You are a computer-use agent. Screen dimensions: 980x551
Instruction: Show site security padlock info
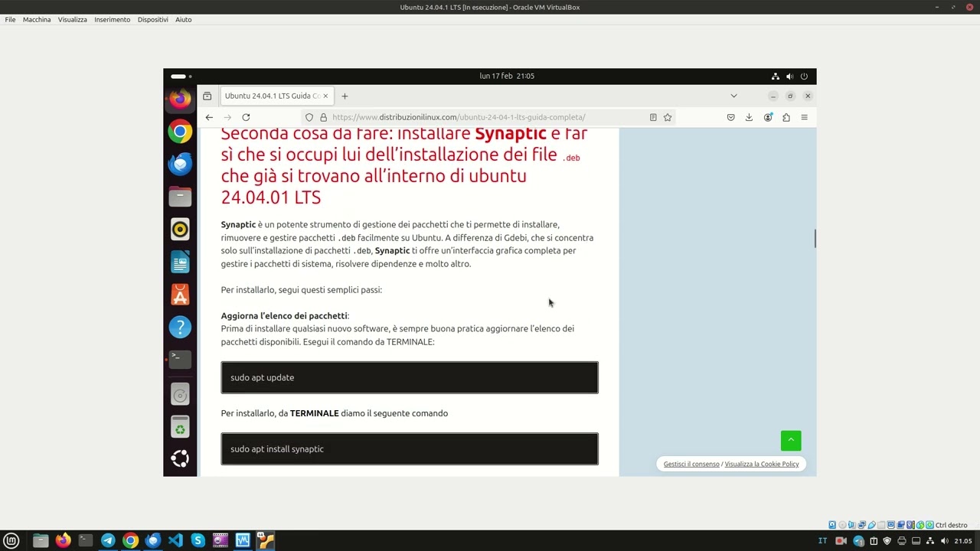[323, 117]
